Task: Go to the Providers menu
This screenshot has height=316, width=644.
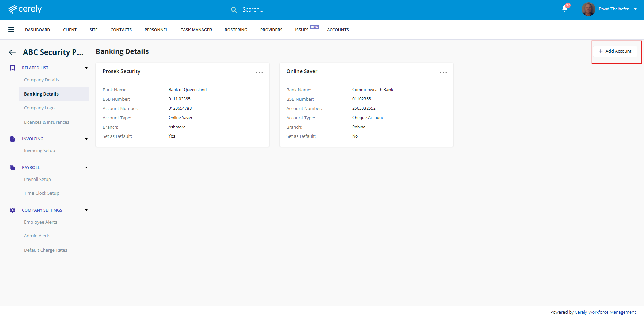Action: click(x=271, y=30)
